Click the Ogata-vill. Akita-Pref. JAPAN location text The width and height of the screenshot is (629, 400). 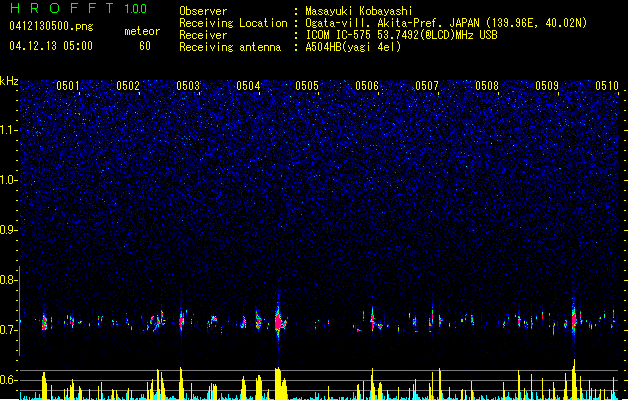(x=446, y=23)
